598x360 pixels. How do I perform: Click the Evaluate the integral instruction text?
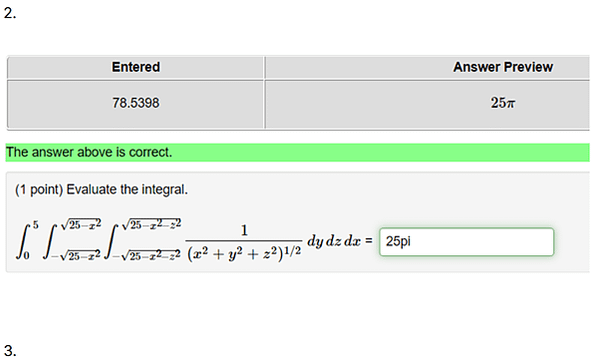click(x=127, y=190)
